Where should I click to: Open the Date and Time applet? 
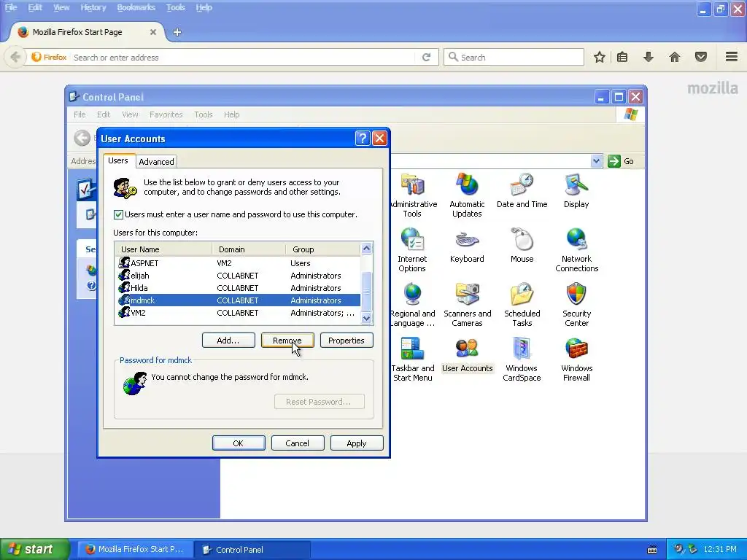tap(522, 190)
